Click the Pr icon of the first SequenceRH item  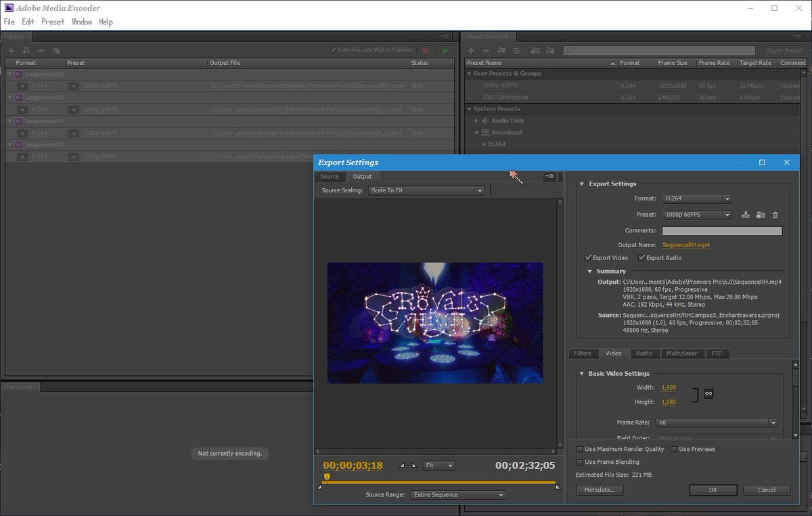pyautogui.click(x=20, y=74)
